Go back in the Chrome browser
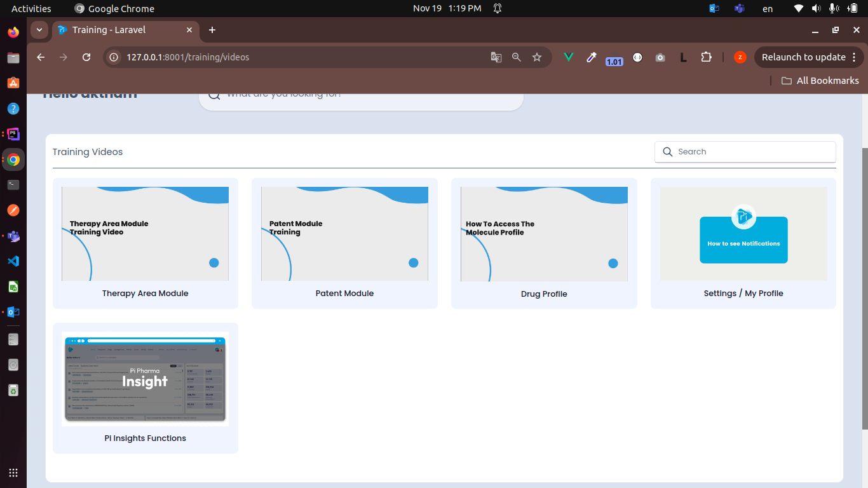Image resolution: width=868 pixels, height=488 pixels. (x=41, y=57)
